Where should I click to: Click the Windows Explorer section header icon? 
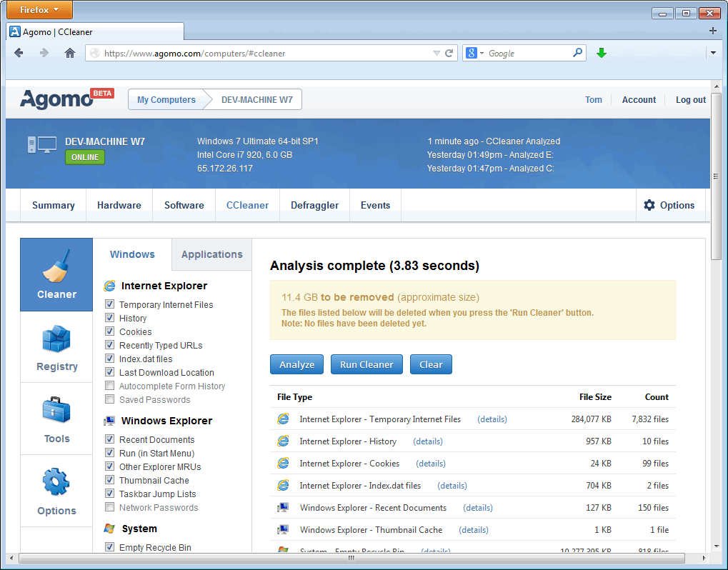coord(109,421)
